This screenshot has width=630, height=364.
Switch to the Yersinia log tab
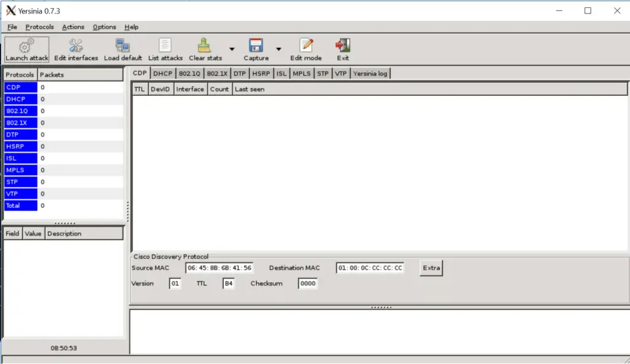point(369,73)
